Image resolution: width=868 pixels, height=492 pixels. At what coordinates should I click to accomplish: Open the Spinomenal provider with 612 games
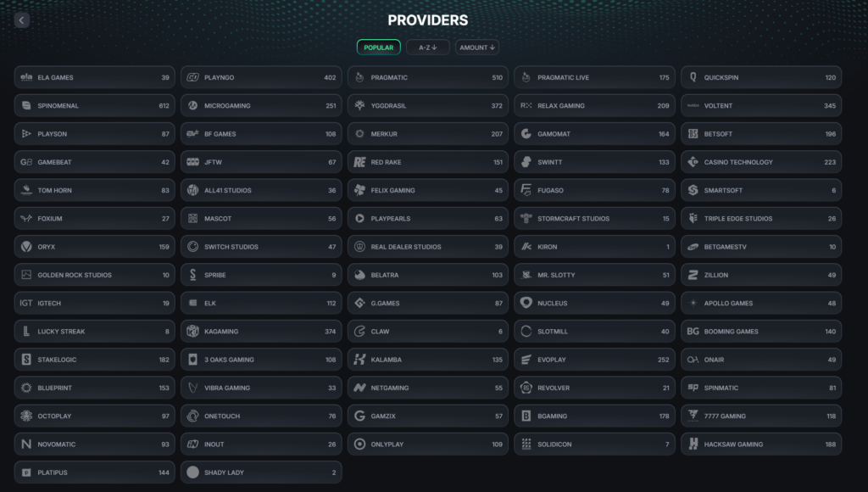(95, 106)
